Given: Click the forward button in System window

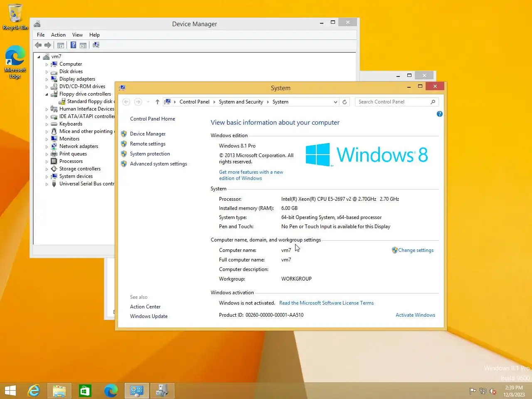Looking at the screenshot, I should pyautogui.click(x=138, y=102).
